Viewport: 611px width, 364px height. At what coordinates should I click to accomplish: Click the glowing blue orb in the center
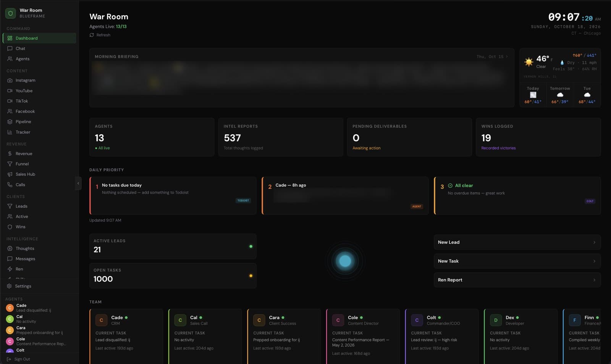pyautogui.click(x=345, y=261)
